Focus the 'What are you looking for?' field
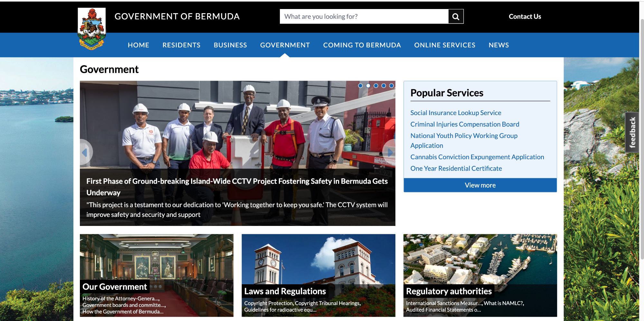This screenshot has width=644, height=321. coord(364,16)
